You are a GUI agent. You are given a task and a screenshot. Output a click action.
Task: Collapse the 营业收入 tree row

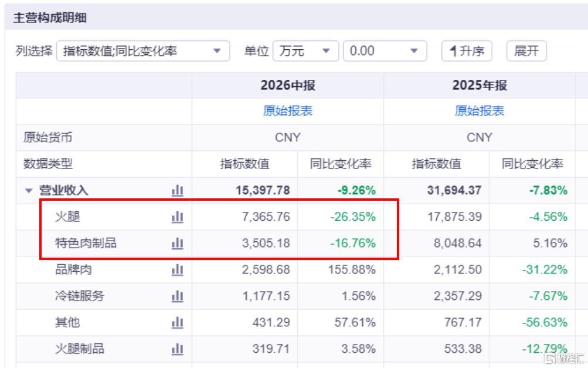[x=29, y=191]
